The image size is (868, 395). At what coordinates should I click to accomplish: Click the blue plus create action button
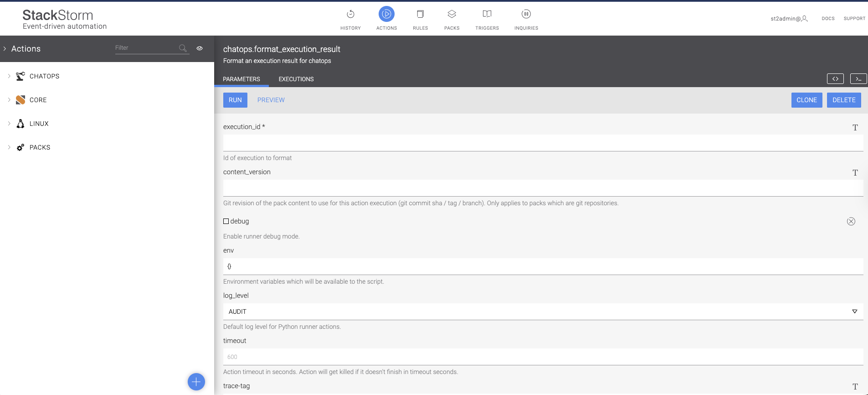click(x=196, y=382)
